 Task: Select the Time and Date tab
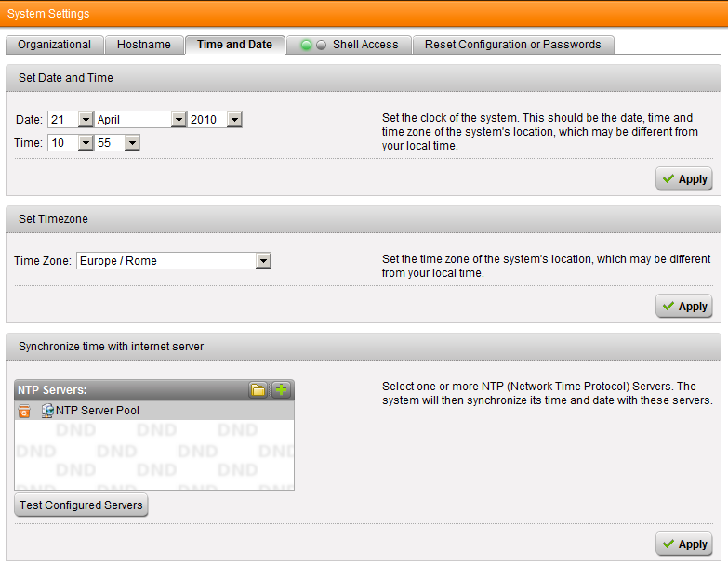click(234, 45)
